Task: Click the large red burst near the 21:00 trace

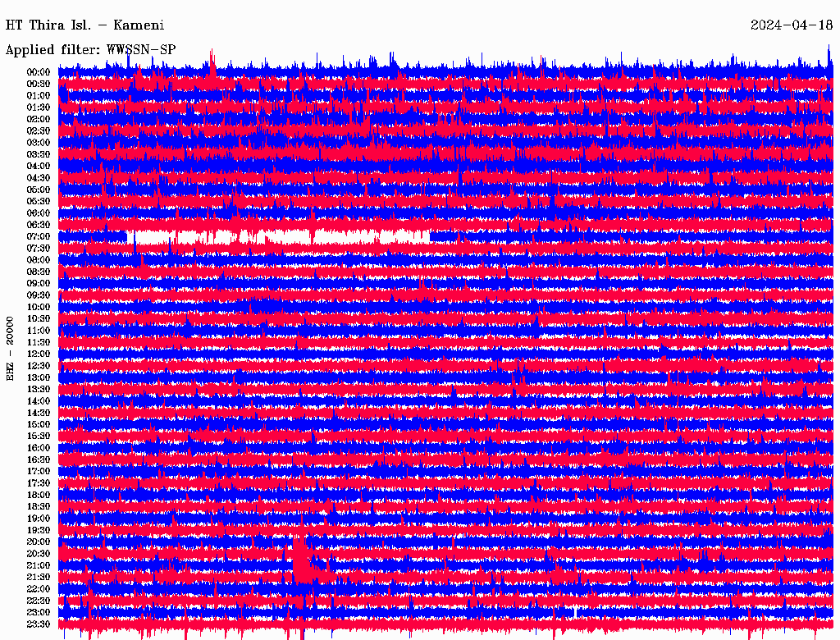Action: 302,562
